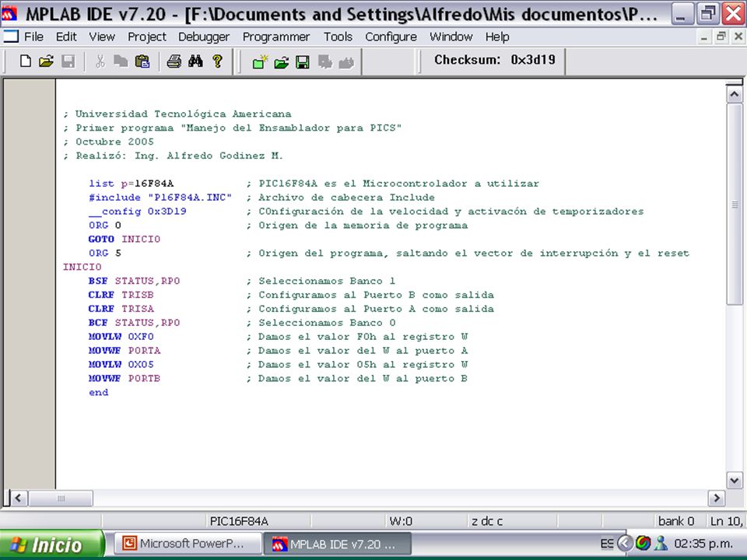
Task: Click the "Ln 10" line indicator in the status bar
Action: point(727,521)
